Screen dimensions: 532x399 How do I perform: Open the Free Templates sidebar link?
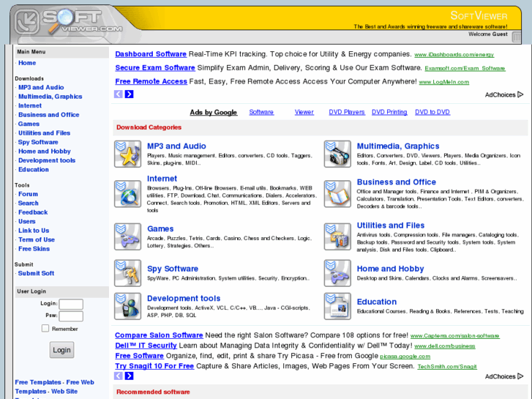(37, 382)
